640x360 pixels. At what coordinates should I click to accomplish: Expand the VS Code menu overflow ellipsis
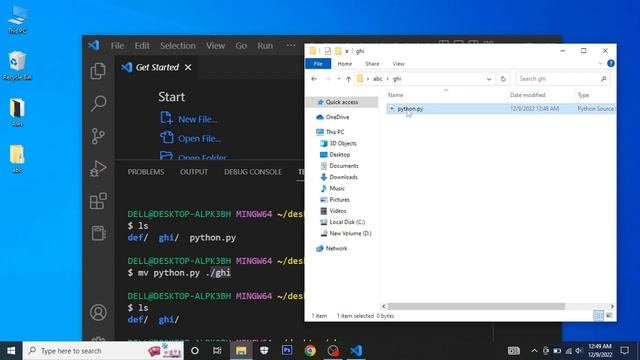click(x=291, y=45)
